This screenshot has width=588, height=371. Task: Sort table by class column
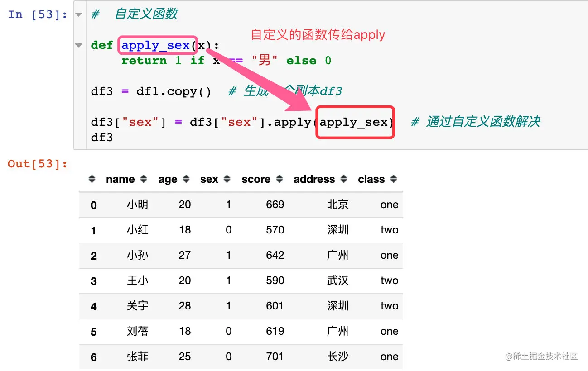tap(394, 179)
